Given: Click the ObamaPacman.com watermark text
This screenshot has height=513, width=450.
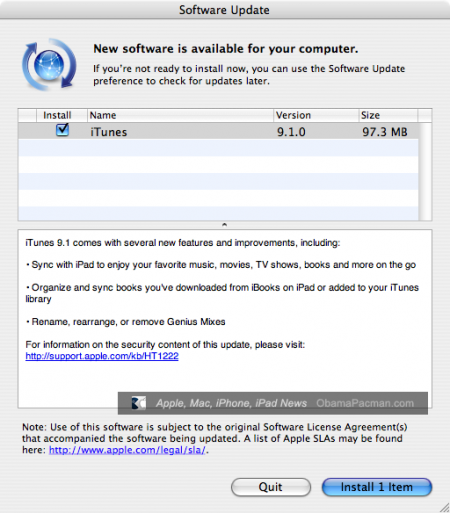Looking at the screenshot, I should point(365,403).
